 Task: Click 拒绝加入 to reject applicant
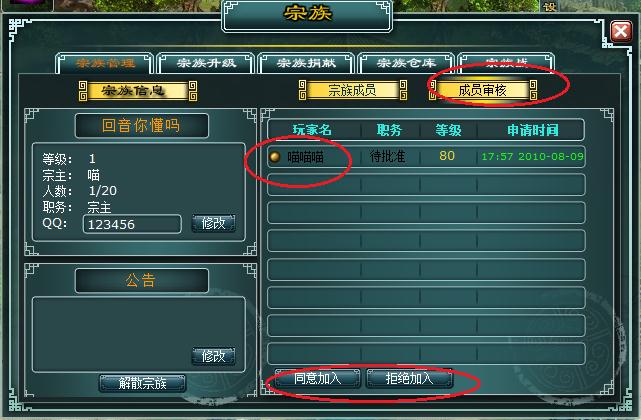coord(410,378)
